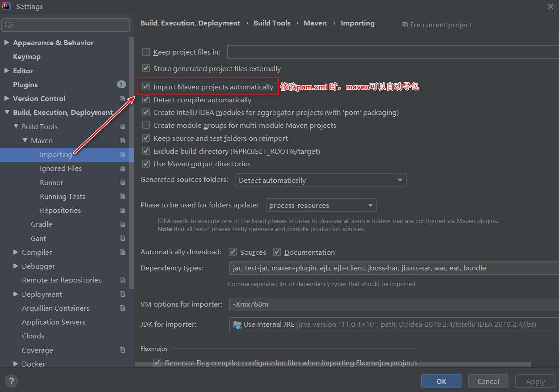The image size is (559, 392).
Task: Toggle 'Import Maven projects automatically' checkbox
Action: tap(146, 87)
